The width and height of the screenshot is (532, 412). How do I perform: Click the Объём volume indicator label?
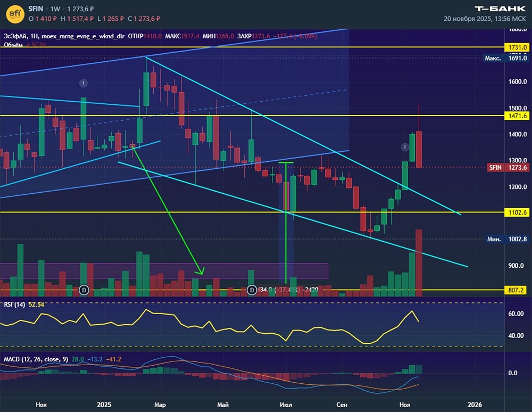[13, 45]
